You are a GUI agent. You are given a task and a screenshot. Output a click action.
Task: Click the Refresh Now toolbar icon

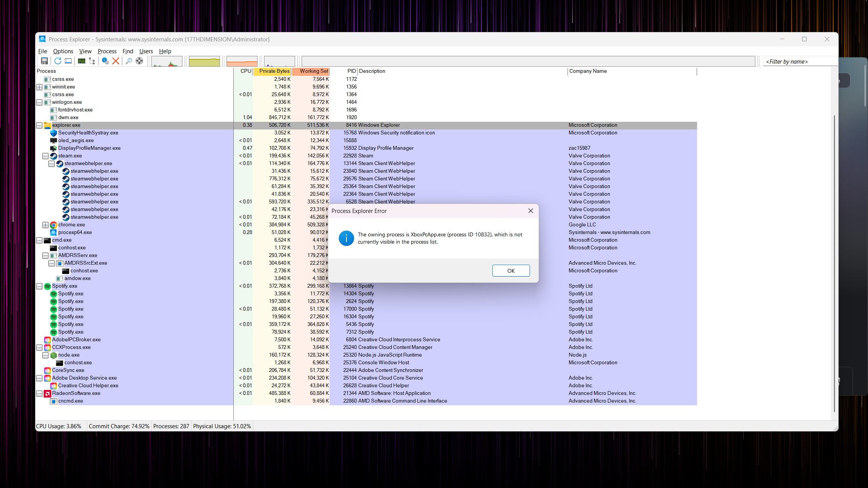click(x=58, y=61)
